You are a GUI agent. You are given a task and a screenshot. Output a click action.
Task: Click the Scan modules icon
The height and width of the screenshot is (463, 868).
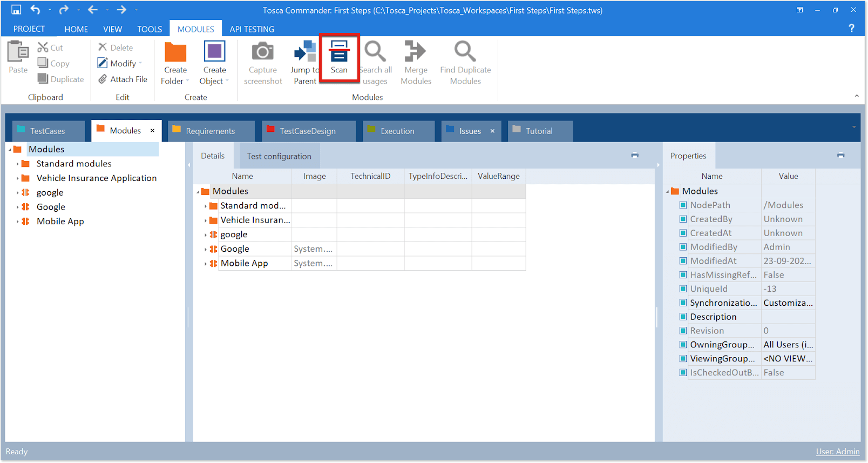pos(339,52)
